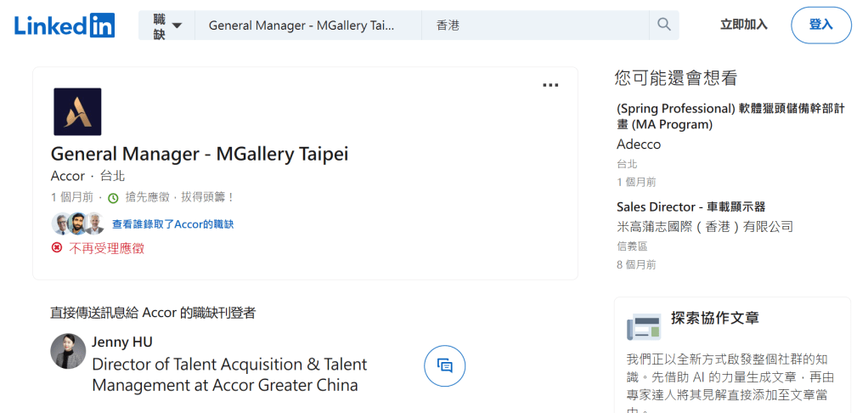
Task: Click the job title search field
Action: [x=306, y=25]
